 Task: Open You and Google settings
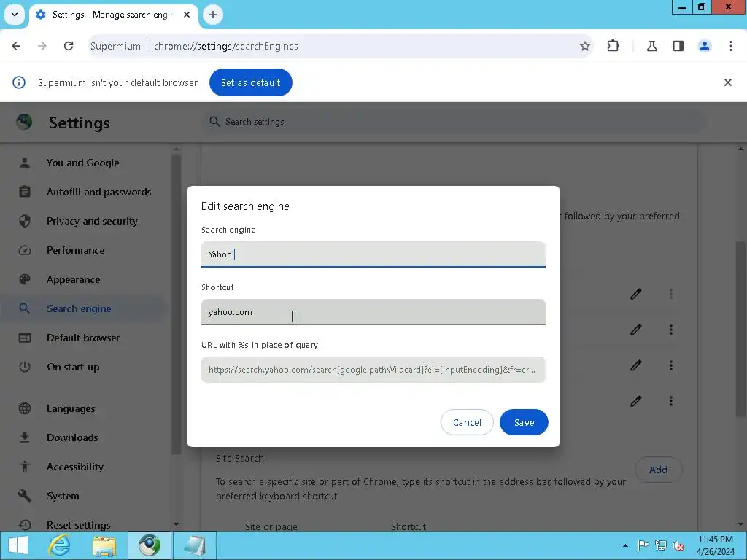[83, 163]
